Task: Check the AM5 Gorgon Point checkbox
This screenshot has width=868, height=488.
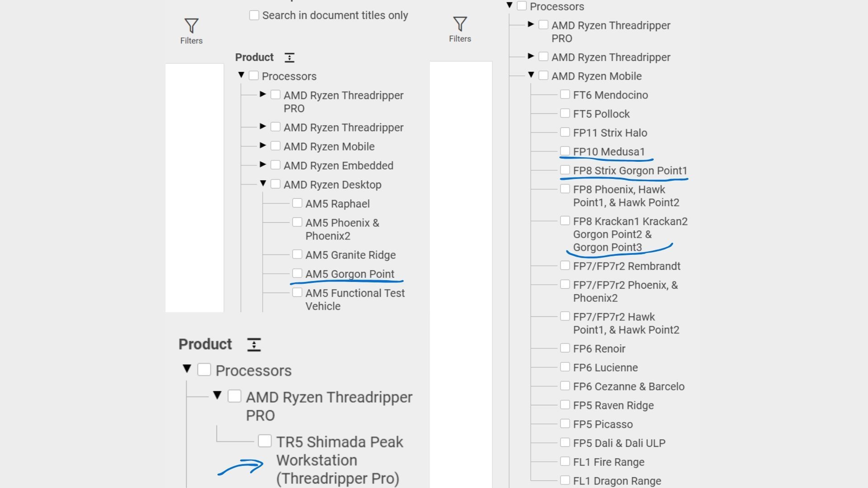Action: coord(297,273)
